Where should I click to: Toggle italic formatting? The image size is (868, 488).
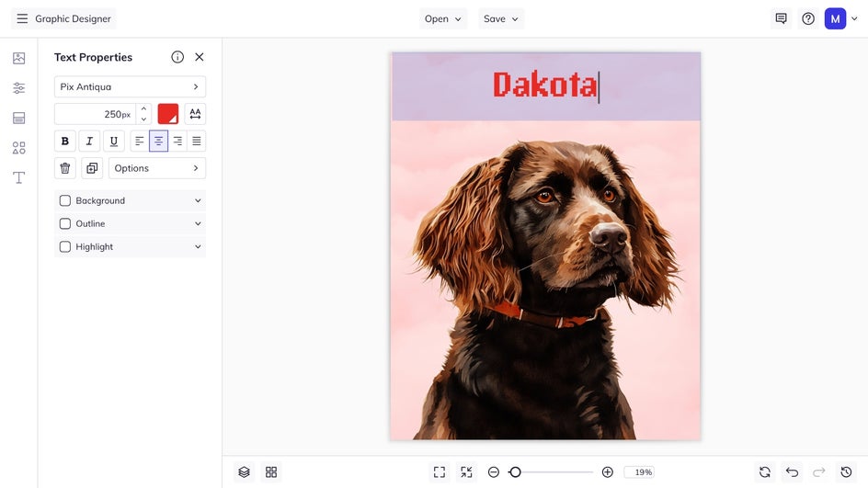pyautogui.click(x=89, y=142)
